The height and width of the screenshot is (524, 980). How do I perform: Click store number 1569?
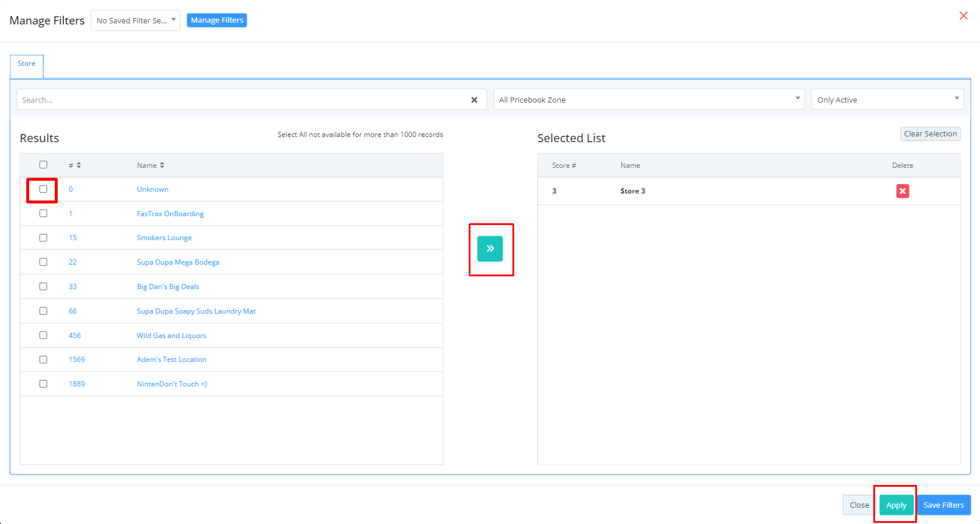pos(77,360)
